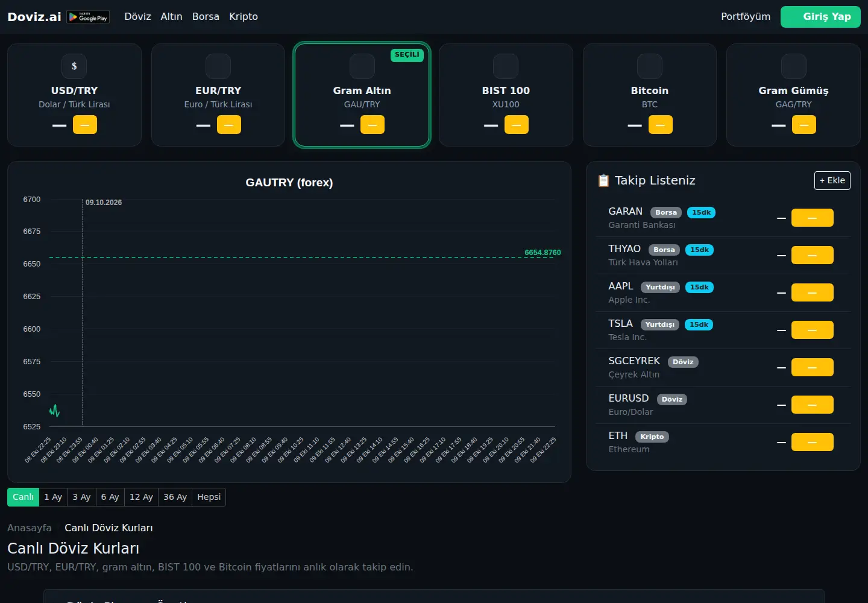868x603 pixels.
Task: Open GARAN watchlist row
Action: click(723, 218)
